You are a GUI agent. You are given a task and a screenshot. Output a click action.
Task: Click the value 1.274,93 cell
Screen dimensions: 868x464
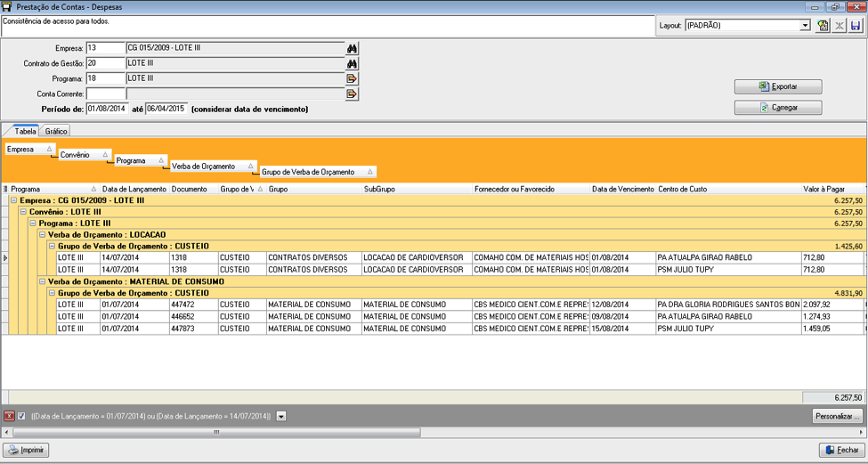tap(831, 317)
